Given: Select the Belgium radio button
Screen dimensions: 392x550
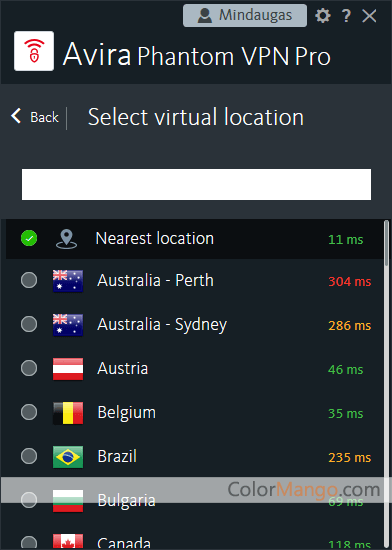Looking at the screenshot, I should pos(29,412).
